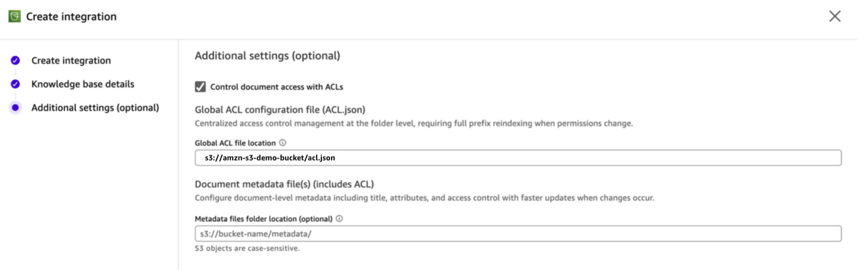Click the 'Control document access with ACLs' label

coord(276,87)
